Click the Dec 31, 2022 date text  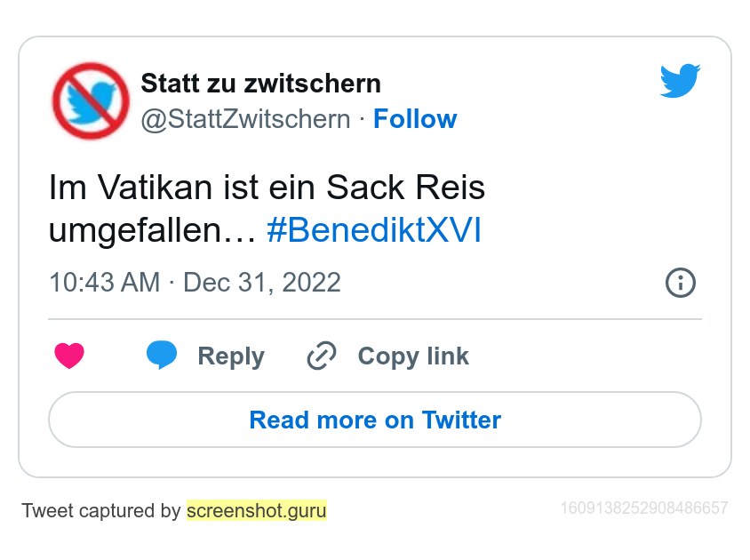pyautogui.click(x=262, y=283)
